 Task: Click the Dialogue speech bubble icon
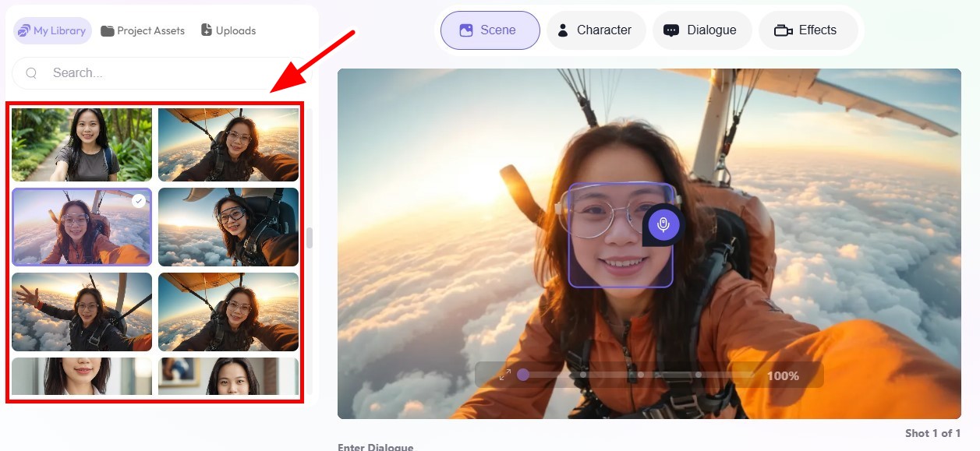tap(670, 30)
